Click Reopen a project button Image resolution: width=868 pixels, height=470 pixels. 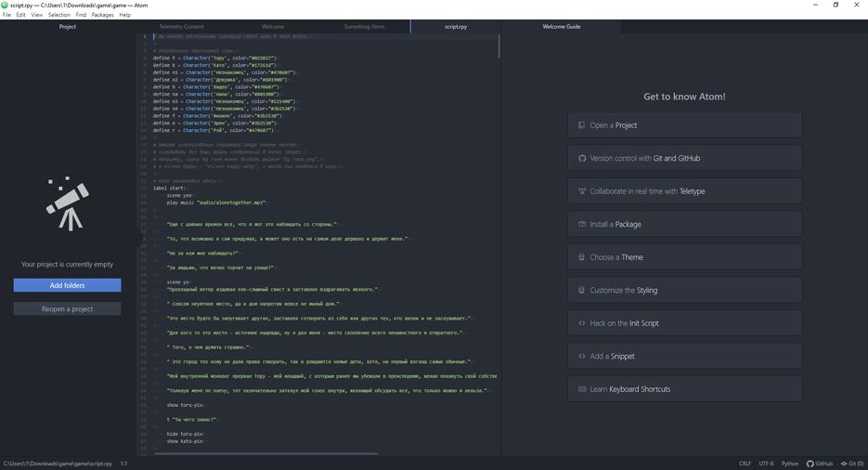pos(67,309)
